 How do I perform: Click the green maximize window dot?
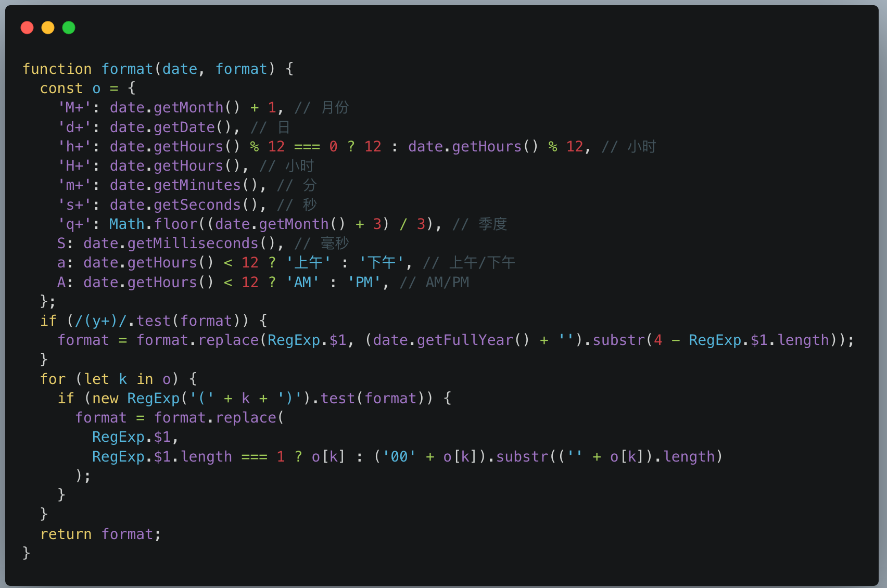tap(69, 28)
